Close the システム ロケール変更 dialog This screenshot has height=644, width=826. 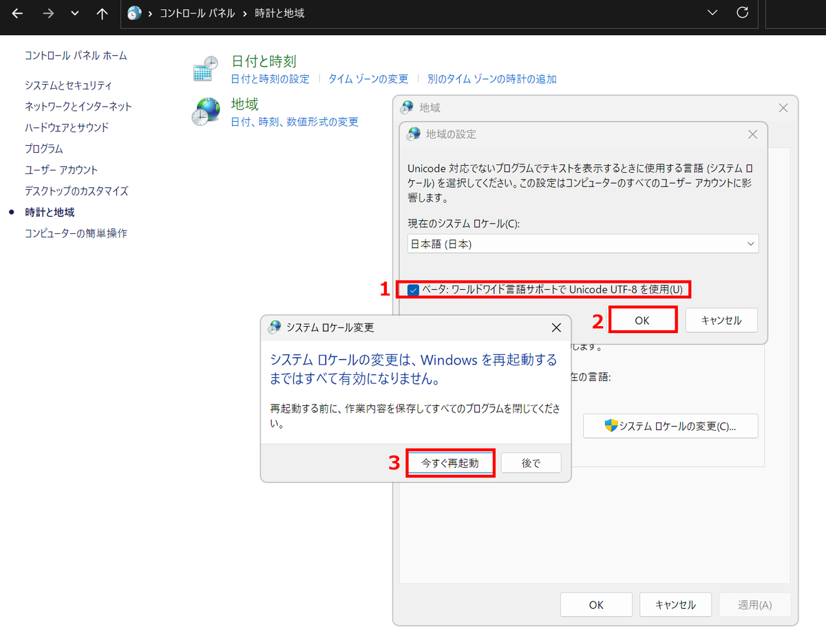pyautogui.click(x=556, y=328)
